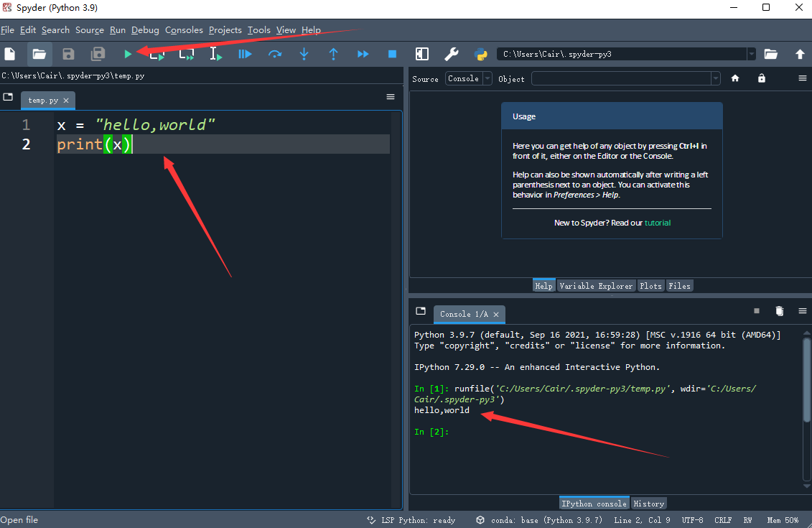
Task: Open the Debug menu
Action: 145,30
